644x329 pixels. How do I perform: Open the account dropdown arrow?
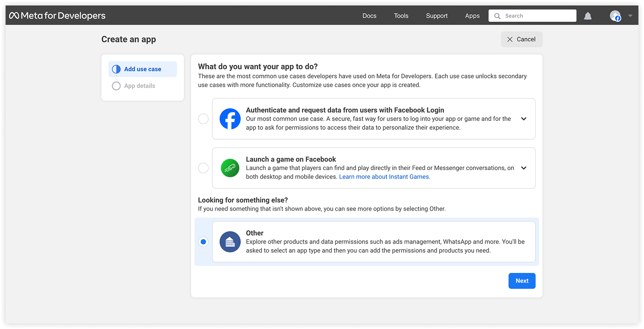(630, 16)
